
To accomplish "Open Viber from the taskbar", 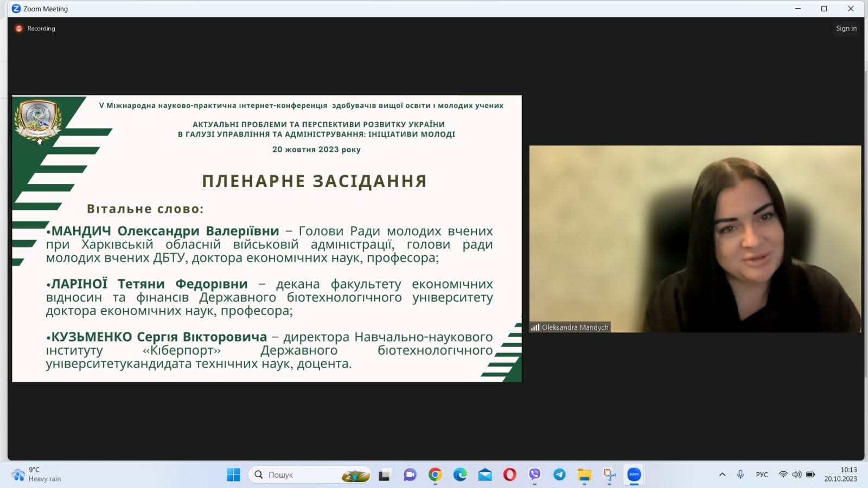I will click(534, 475).
